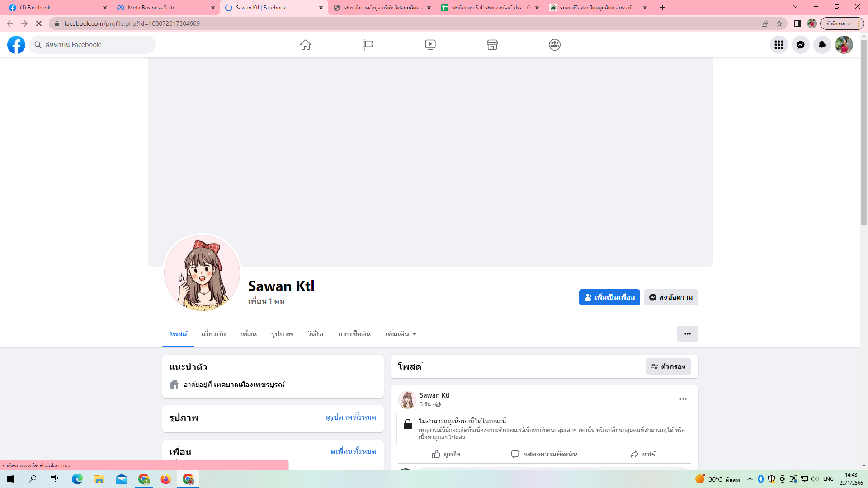The height and width of the screenshot is (488, 868).
Task: Open the ตัวกรอง posts filter
Action: click(668, 366)
